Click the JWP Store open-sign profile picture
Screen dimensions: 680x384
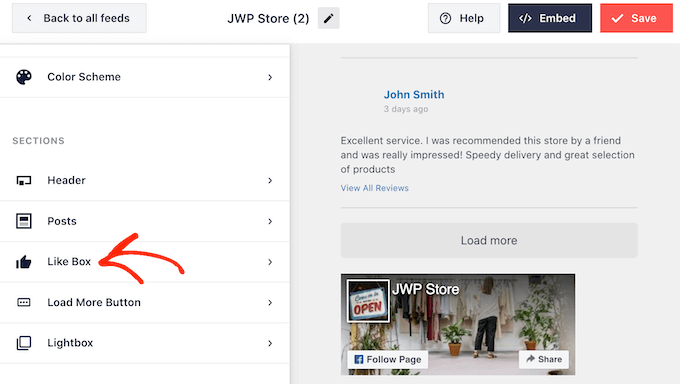[368, 301]
